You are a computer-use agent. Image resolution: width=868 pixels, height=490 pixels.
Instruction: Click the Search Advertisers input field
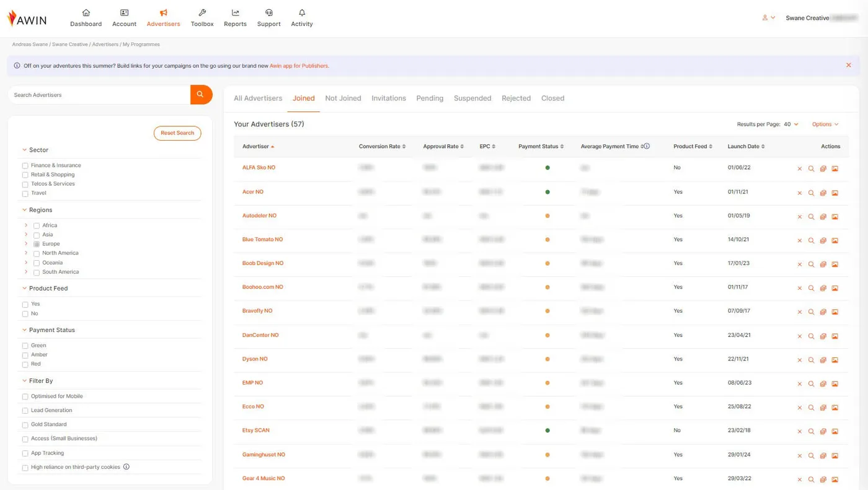point(99,95)
